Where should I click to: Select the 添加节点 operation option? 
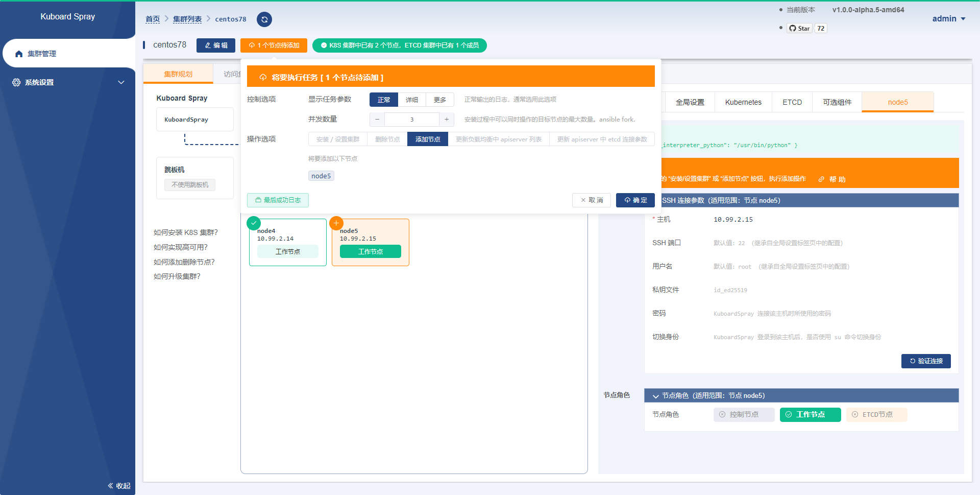428,139
